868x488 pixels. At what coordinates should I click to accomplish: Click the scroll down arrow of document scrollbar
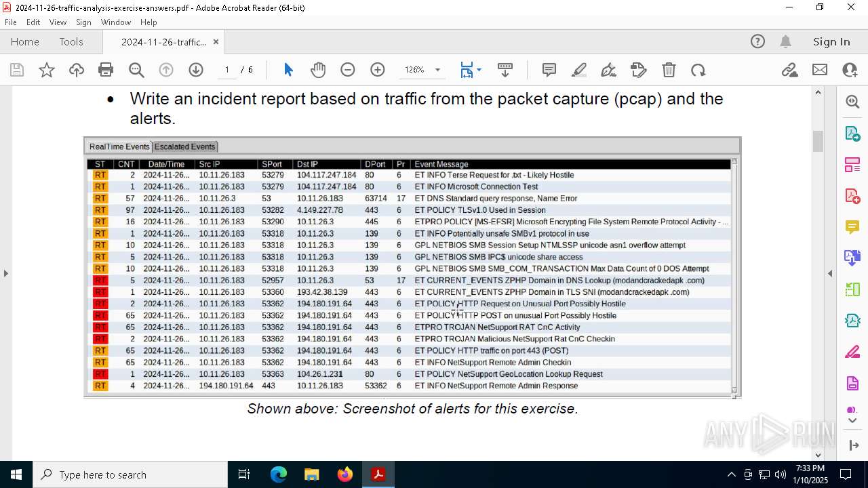pos(818,455)
